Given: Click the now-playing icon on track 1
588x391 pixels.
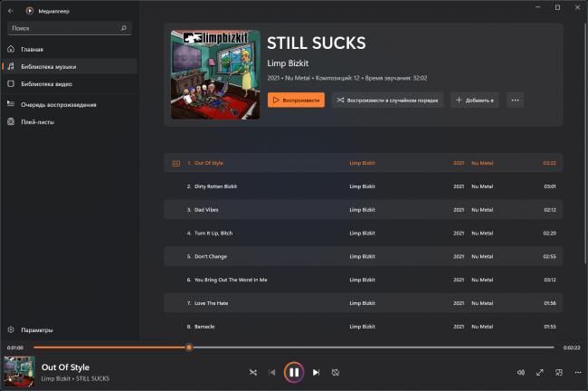Looking at the screenshot, I should [x=175, y=163].
